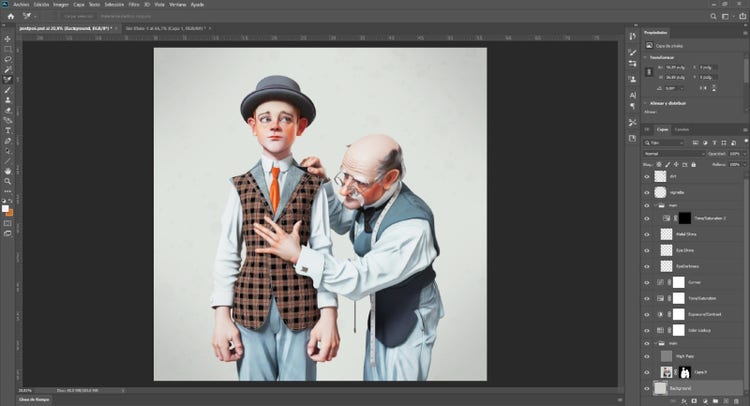
Task: Select the Text tool
Action: (x=8, y=130)
